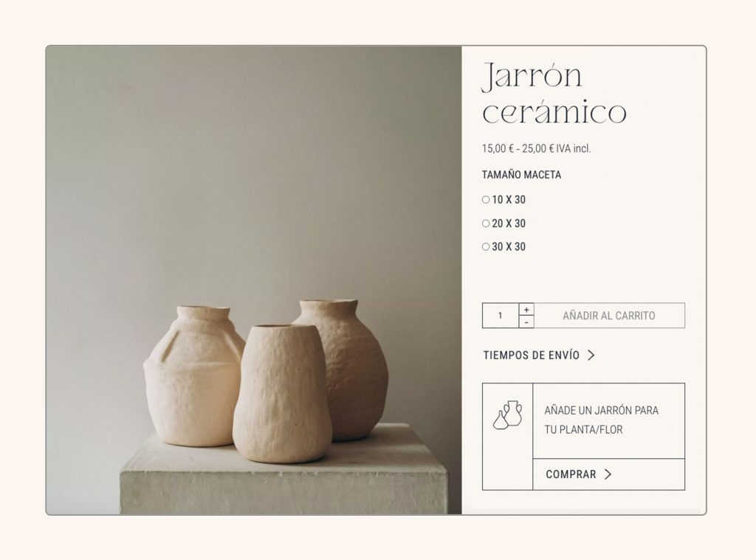
Task: Click the Tamaño maceta label
Action: (x=521, y=174)
